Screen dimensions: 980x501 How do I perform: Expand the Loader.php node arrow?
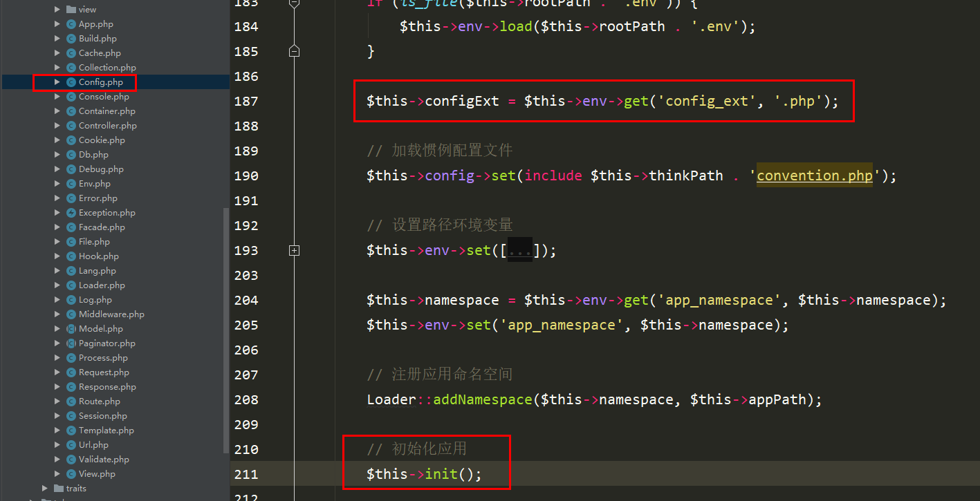[x=57, y=285]
